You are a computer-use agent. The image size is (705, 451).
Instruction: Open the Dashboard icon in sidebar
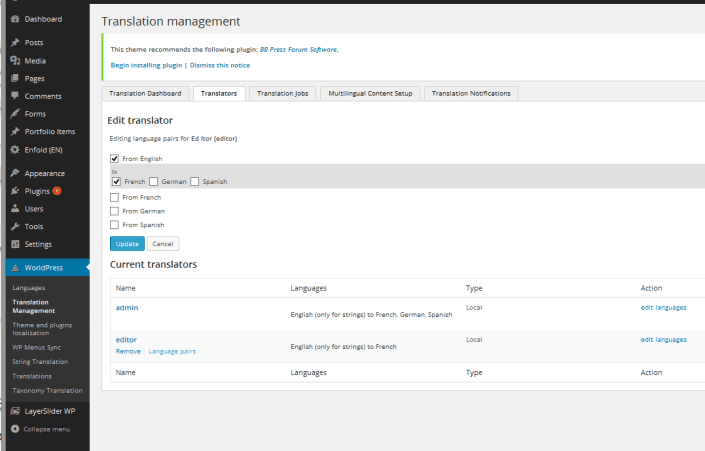(x=15, y=19)
